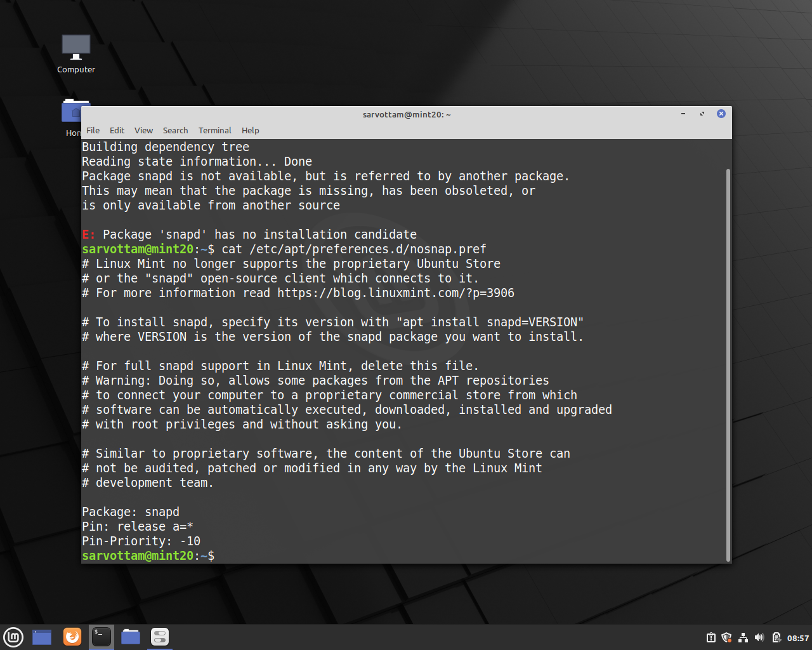This screenshot has width=812, height=650.
Task: Open network connections from the tray
Action: tap(743, 637)
